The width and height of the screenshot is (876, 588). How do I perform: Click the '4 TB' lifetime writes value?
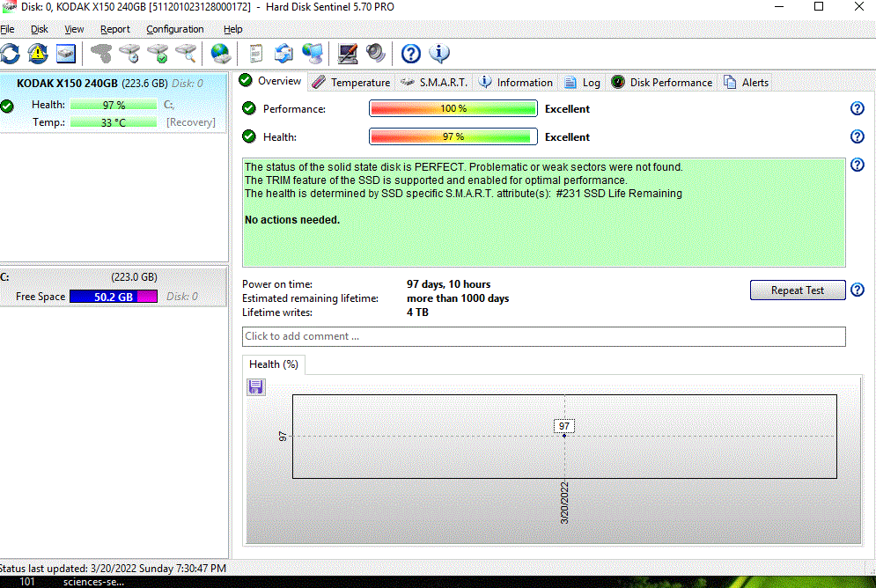pos(417,312)
